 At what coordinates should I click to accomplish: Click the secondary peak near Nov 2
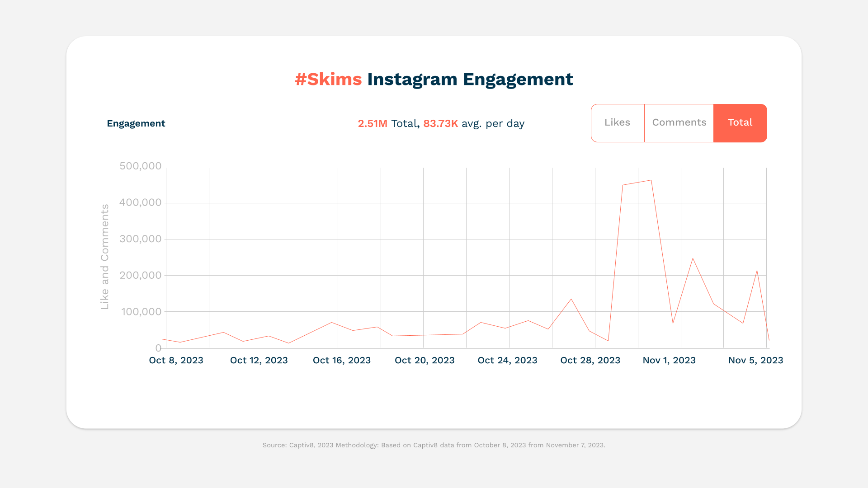tap(693, 258)
